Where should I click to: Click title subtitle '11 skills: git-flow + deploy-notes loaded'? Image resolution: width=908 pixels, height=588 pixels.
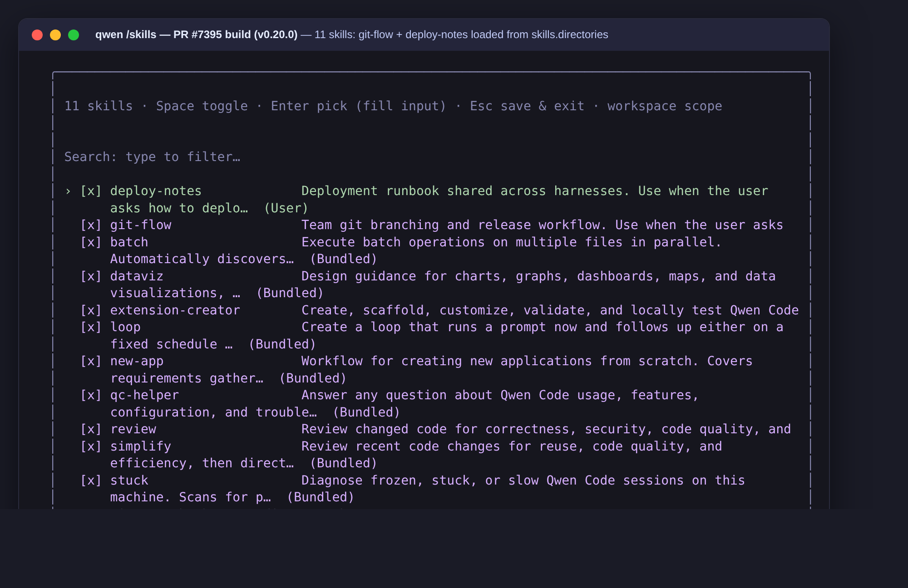point(399,35)
